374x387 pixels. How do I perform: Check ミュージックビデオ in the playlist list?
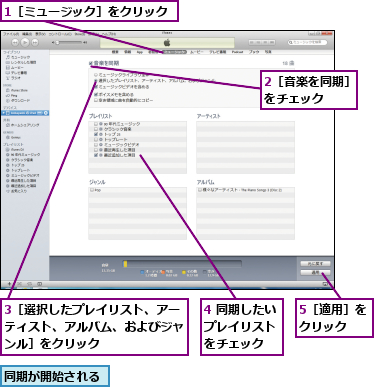(96, 145)
